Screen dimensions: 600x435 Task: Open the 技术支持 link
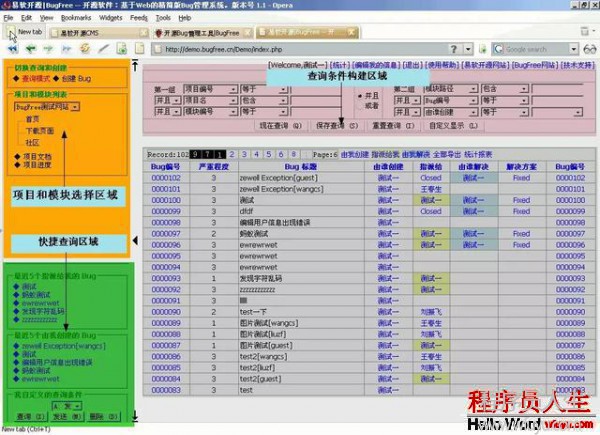[577, 65]
